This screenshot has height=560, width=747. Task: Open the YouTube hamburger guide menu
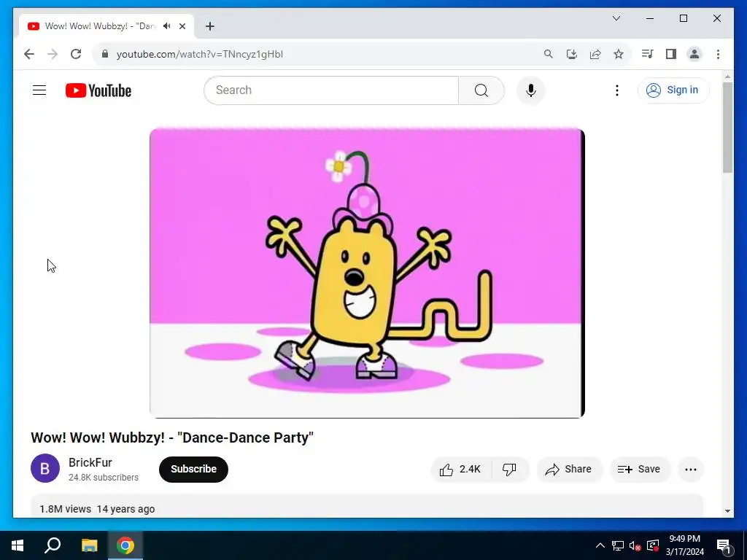pyautogui.click(x=39, y=90)
